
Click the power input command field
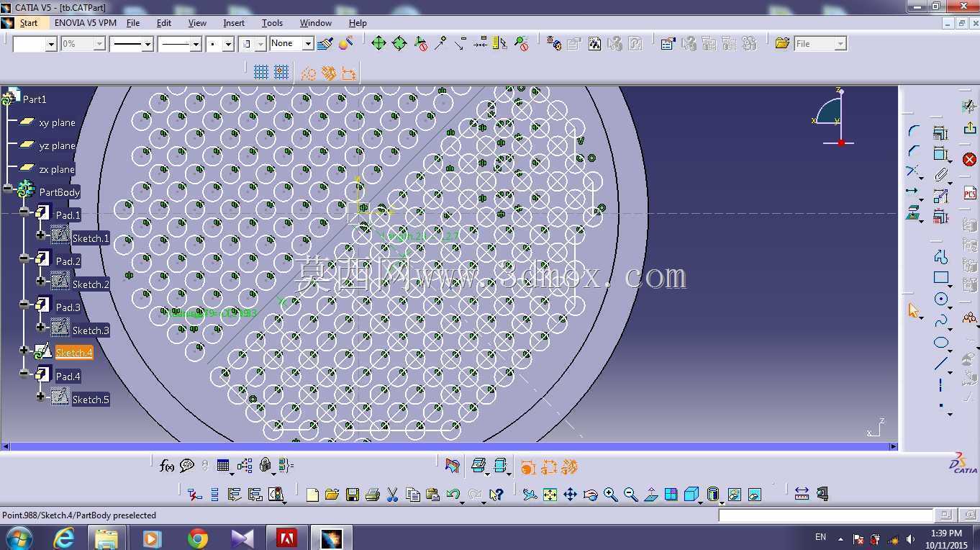click(x=825, y=515)
